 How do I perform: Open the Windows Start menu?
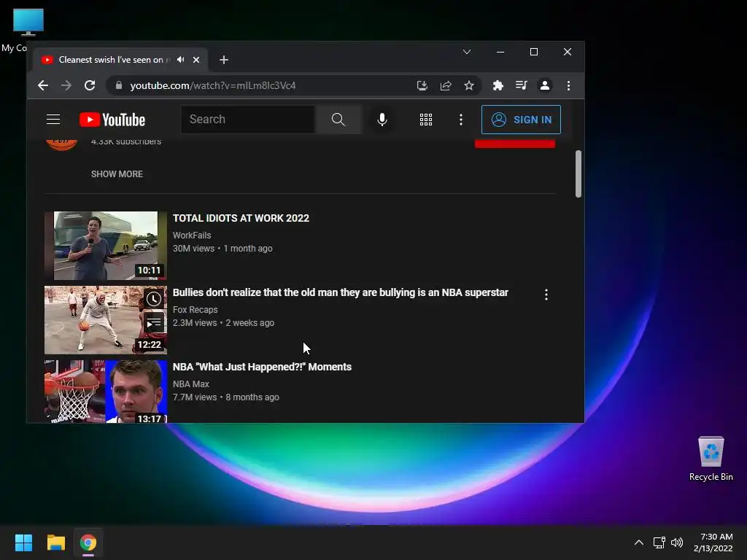click(x=23, y=542)
